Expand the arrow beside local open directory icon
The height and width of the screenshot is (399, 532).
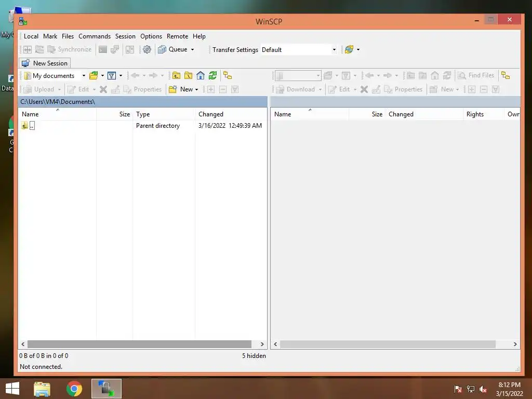102,76
